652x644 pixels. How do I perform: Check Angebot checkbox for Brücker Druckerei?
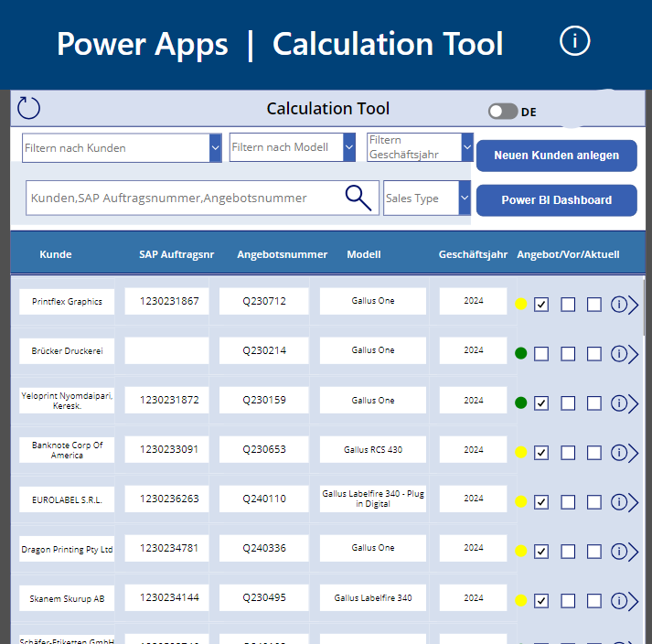(x=541, y=354)
